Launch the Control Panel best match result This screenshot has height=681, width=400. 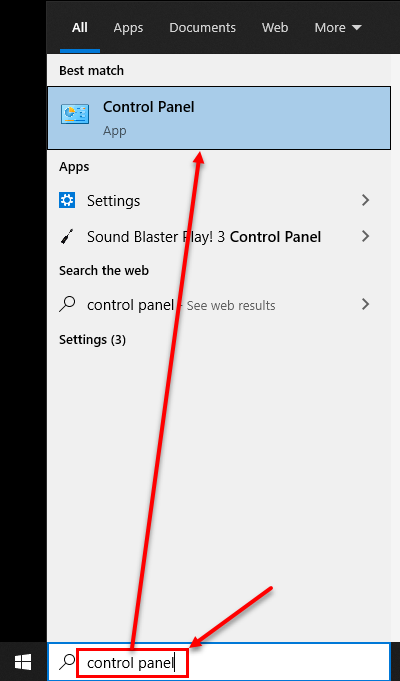[x=219, y=118]
